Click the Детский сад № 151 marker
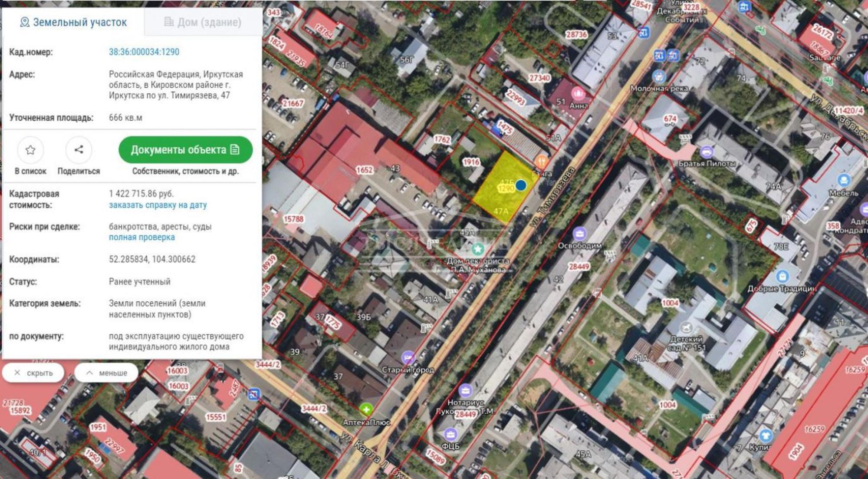 click(686, 327)
